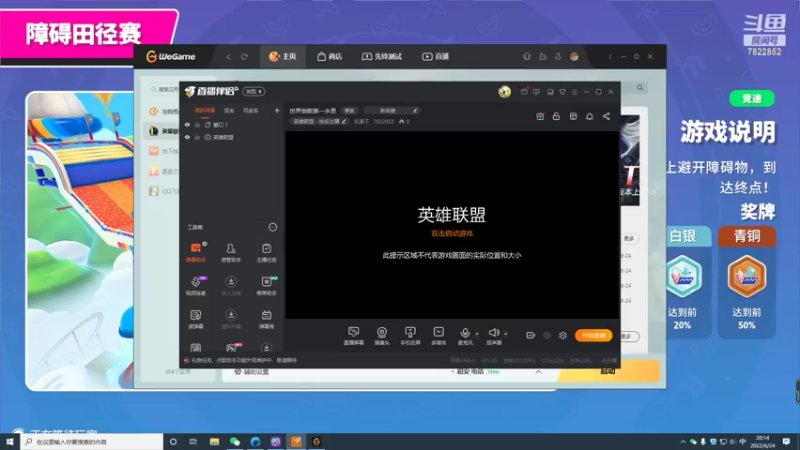Add a phone screen-cast source

[410, 336]
